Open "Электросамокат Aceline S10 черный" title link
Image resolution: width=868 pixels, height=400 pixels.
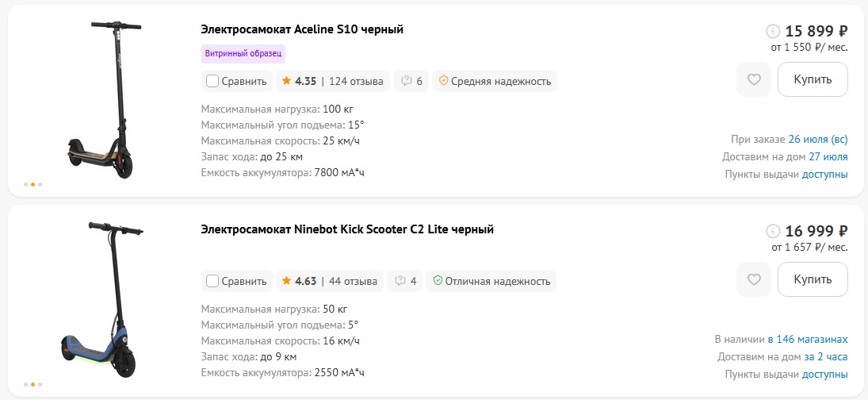pyautogui.click(x=302, y=30)
